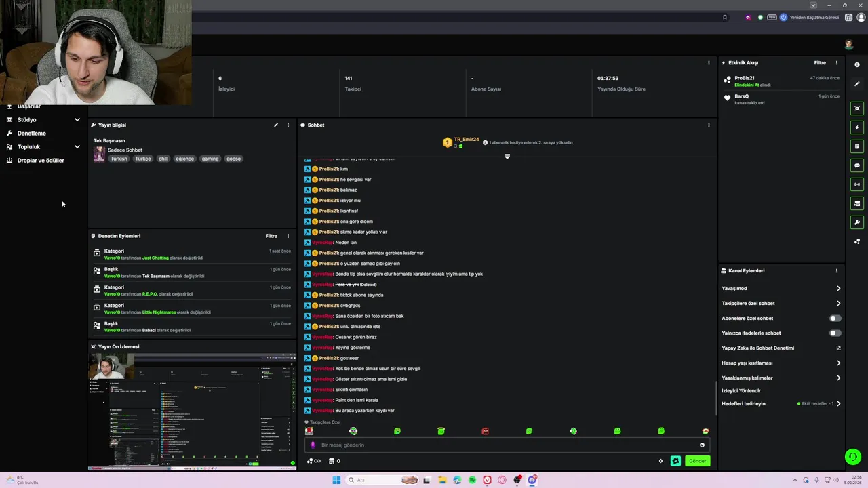
Task: Expand the Stüdyo sidebar section chevron
Action: click(x=77, y=120)
